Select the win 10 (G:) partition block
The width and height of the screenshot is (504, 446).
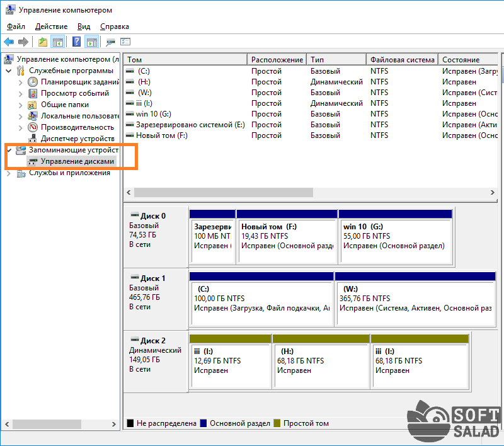click(x=396, y=237)
